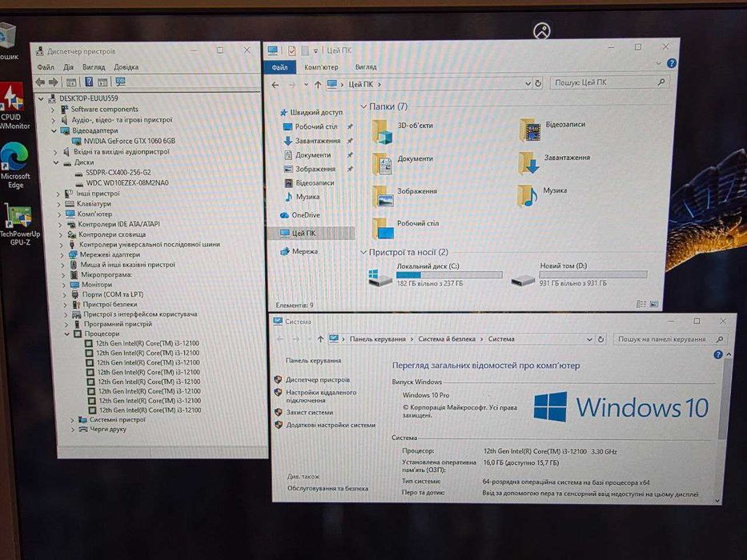Viewport: 747px width, 560px height.
Task: Collapse the Диски node
Action: coord(56,162)
